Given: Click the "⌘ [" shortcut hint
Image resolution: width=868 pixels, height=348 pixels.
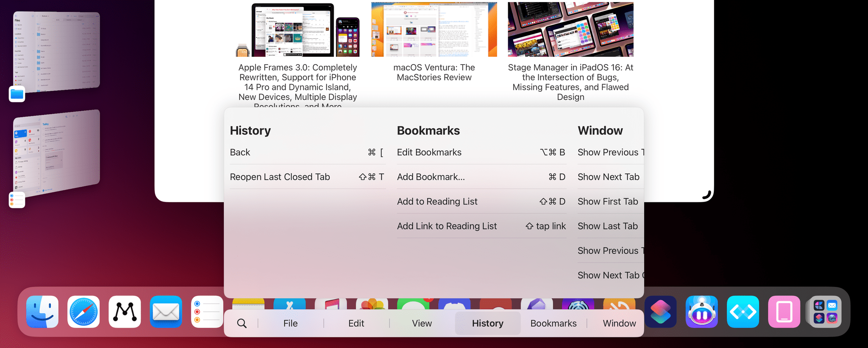Looking at the screenshot, I should [376, 152].
